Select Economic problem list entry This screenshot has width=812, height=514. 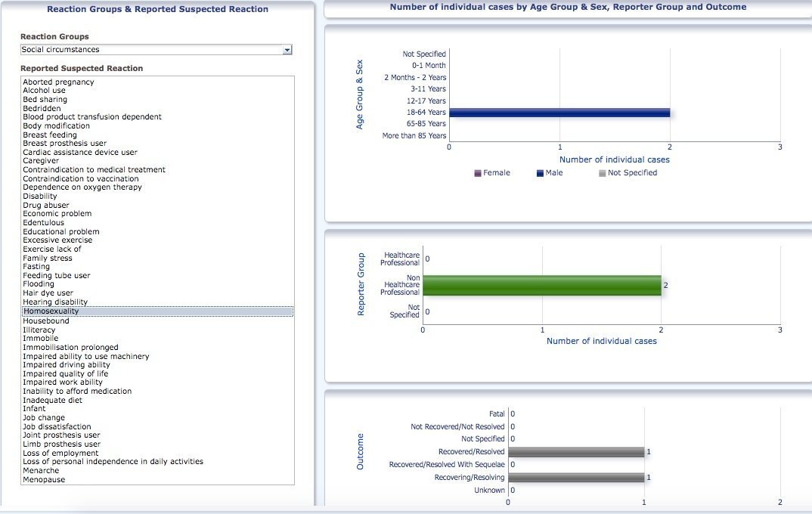(57, 214)
